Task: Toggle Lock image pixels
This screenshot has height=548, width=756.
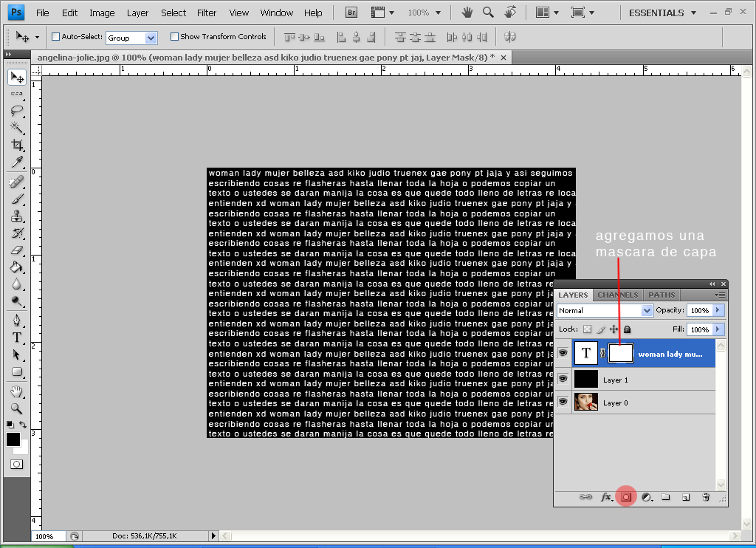Action: [601, 329]
